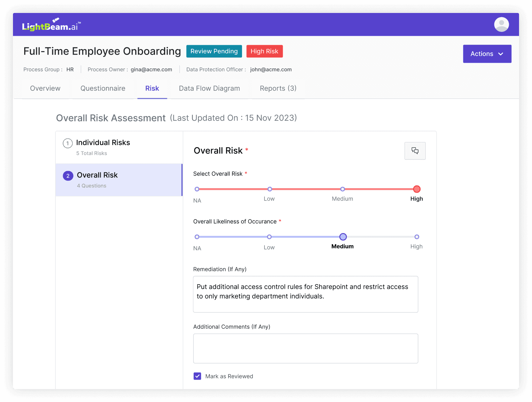Click the Additional Comments text box
This screenshot has width=532, height=402.
tap(305, 348)
